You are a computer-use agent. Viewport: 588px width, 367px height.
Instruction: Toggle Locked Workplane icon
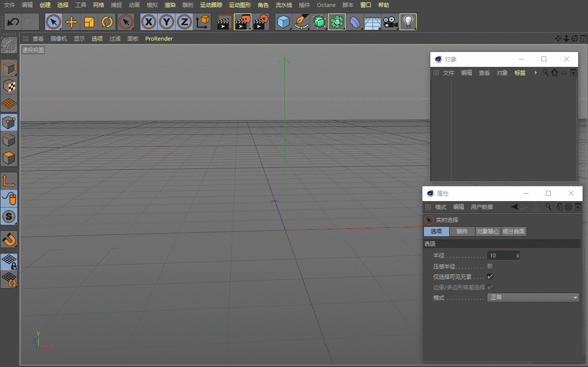click(9, 262)
